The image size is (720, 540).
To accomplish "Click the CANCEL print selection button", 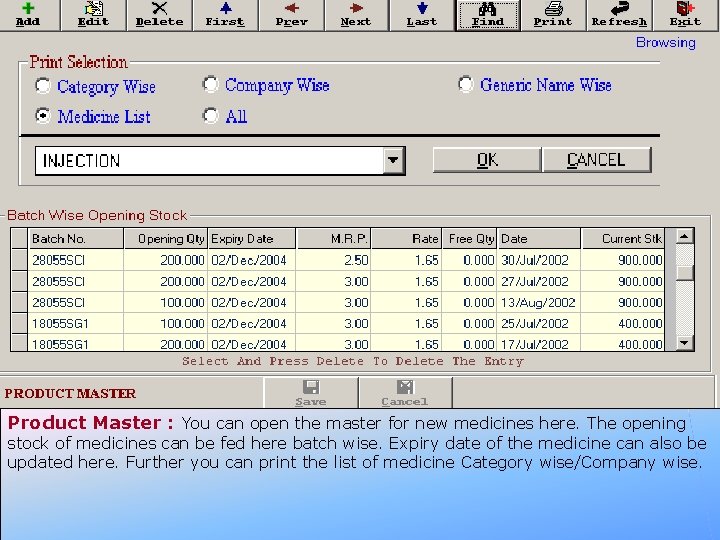I will (x=596, y=160).
